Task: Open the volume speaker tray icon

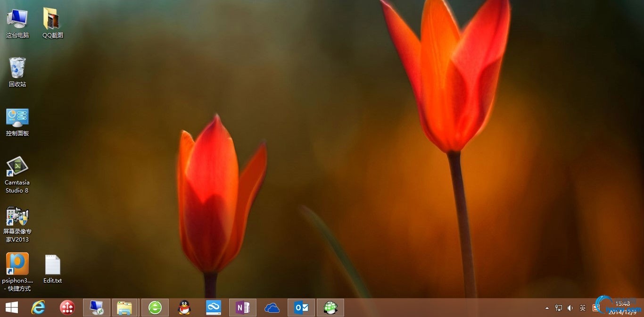Action: 570,308
